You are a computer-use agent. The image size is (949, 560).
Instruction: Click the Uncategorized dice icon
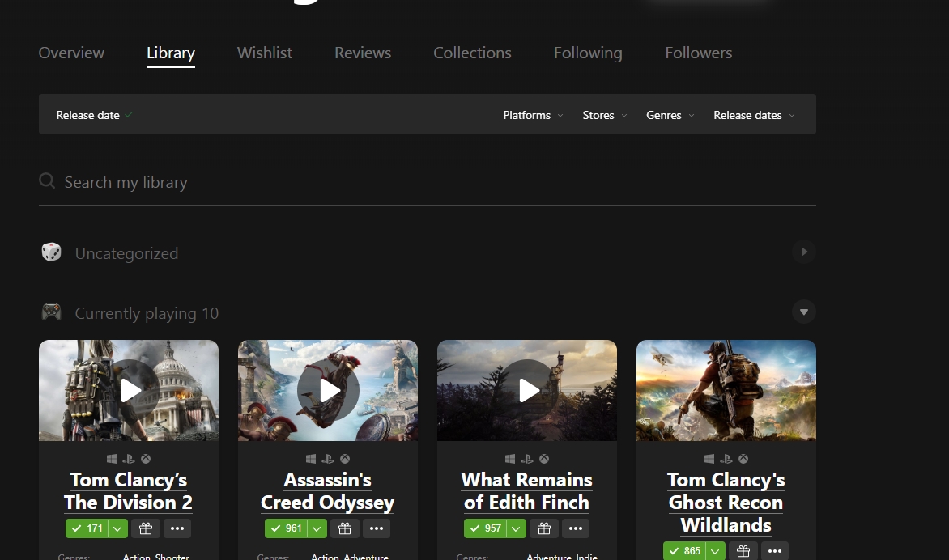tap(52, 252)
